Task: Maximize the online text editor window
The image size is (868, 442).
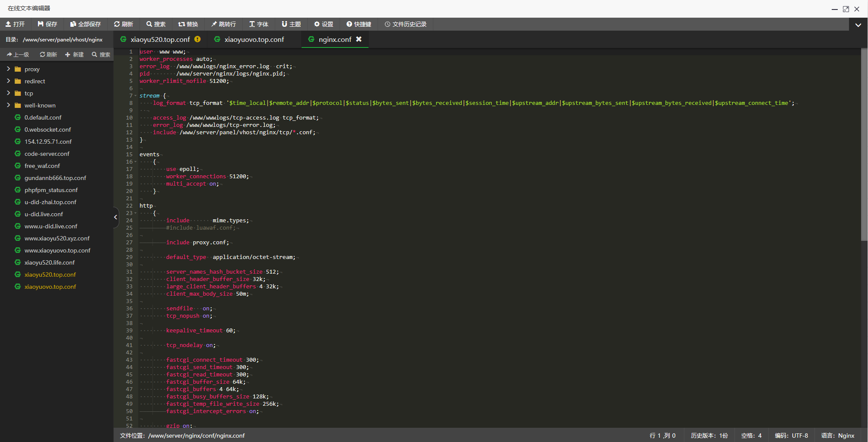Action: click(846, 9)
